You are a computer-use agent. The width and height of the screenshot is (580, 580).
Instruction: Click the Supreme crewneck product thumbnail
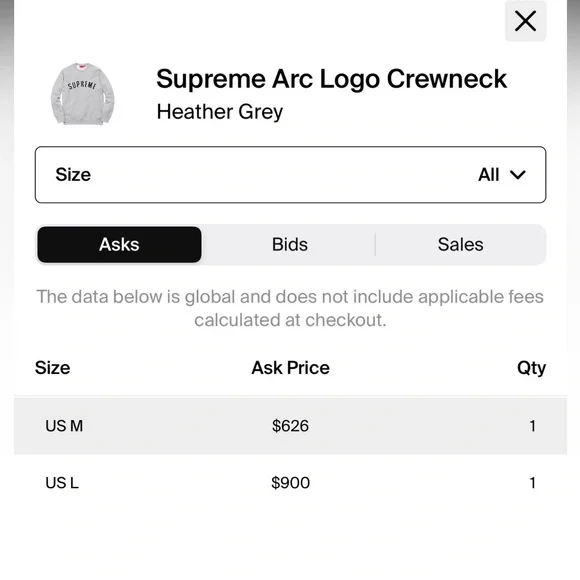[82, 94]
